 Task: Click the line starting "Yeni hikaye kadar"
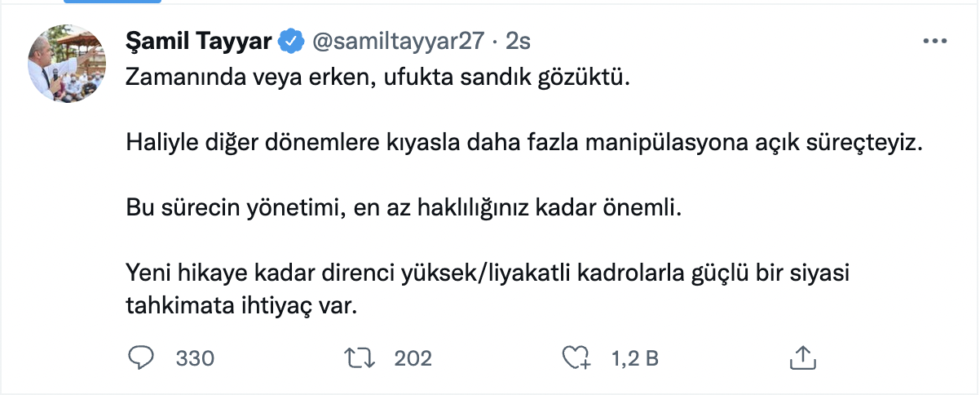489,273
